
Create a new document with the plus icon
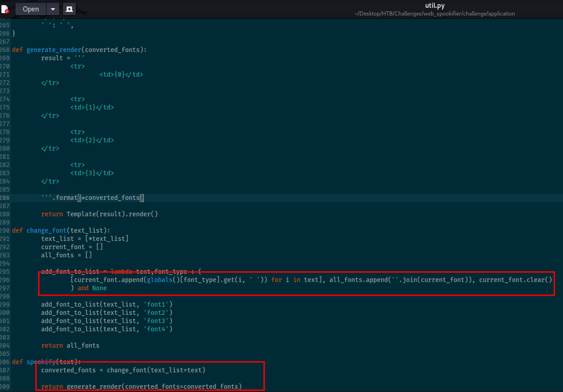[x=69, y=9]
